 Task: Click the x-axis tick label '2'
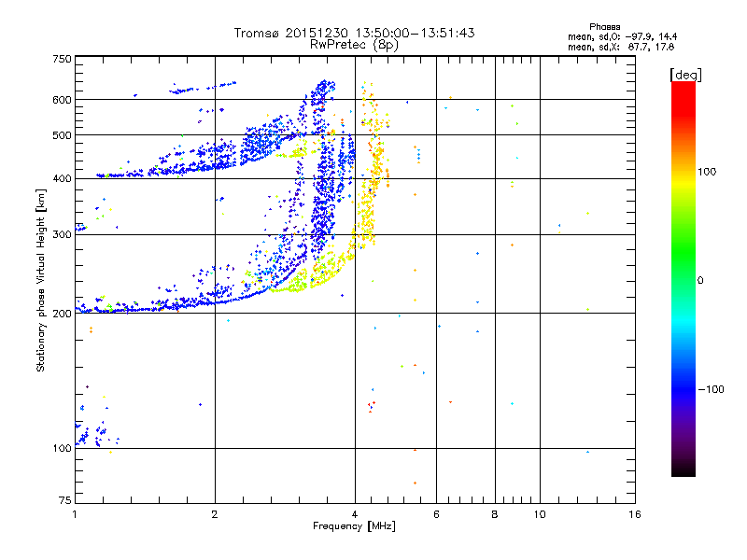click(x=215, y=514)
